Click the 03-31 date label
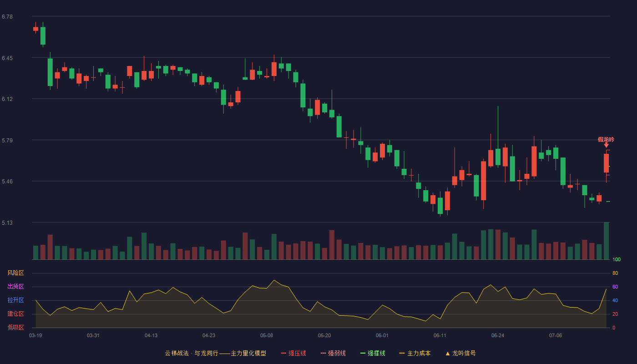 (x=93, y=335)
